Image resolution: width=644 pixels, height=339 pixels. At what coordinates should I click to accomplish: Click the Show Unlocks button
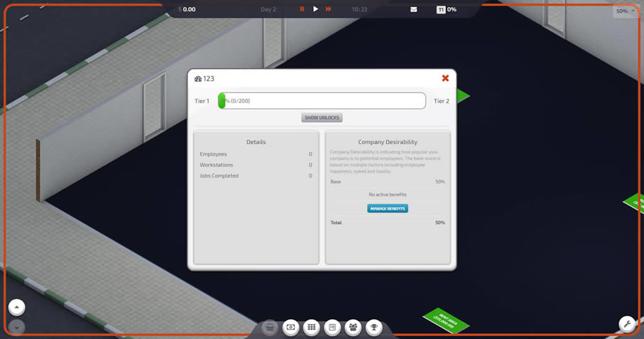322,117
